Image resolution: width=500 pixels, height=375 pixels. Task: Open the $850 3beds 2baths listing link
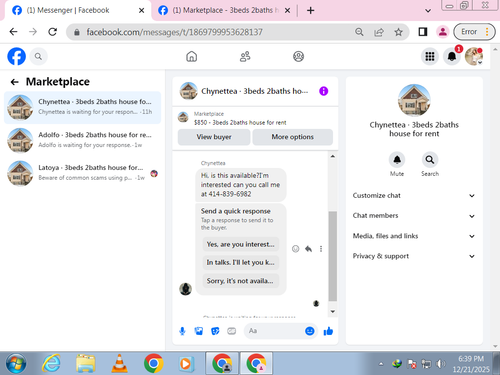(x=240, y=123)
